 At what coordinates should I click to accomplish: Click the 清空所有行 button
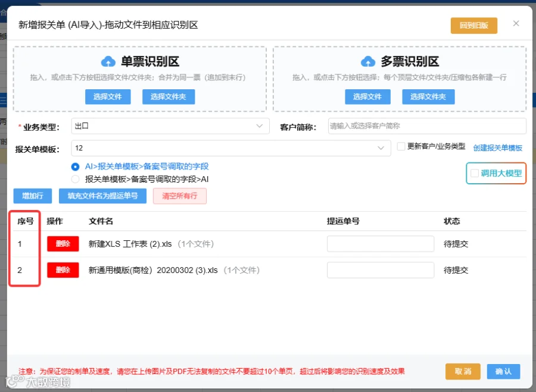click(180, 196)
